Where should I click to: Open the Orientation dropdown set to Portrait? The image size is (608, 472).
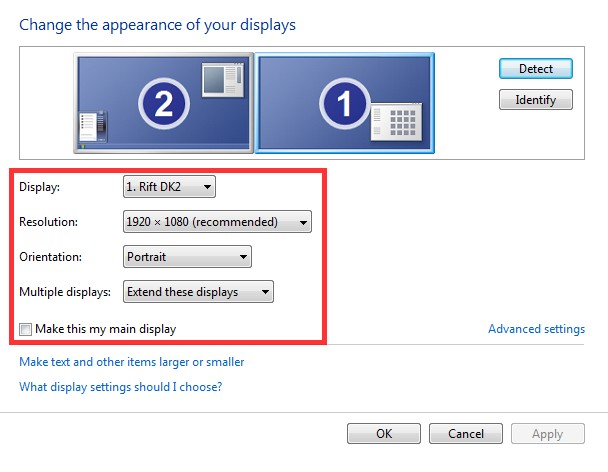(x=186, y=257)
